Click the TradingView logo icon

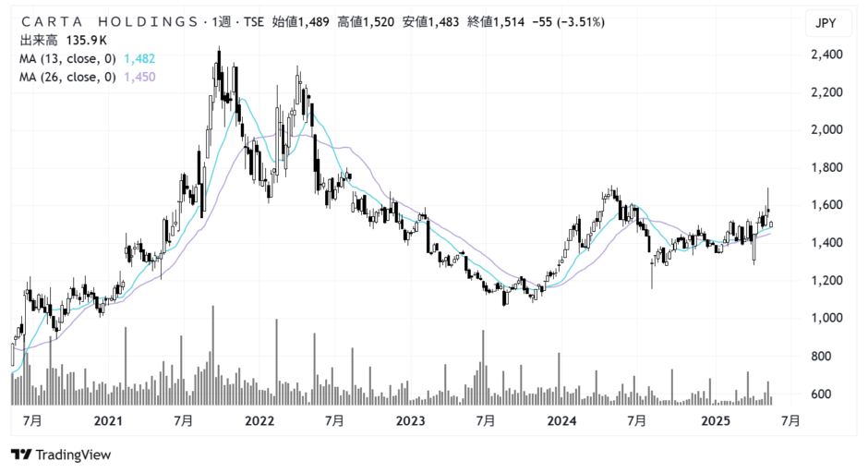click(21, 455)
